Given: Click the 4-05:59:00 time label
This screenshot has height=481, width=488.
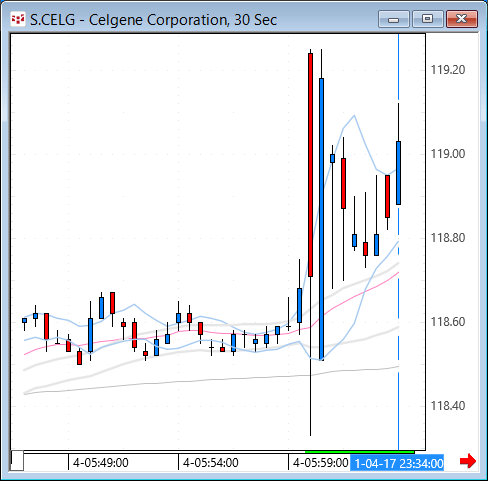Looking at the screenshot, I should pyautogui.click(x=320, y=463).
